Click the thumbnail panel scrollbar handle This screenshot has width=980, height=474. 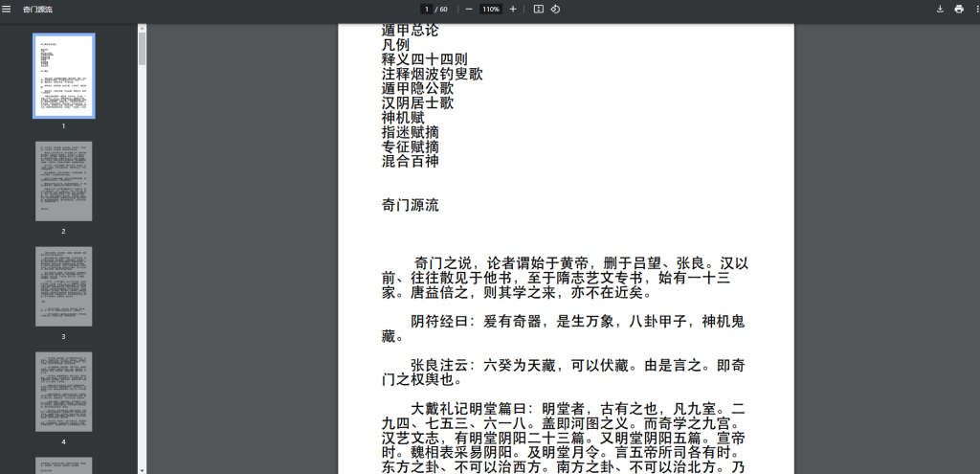click(142, 48)
